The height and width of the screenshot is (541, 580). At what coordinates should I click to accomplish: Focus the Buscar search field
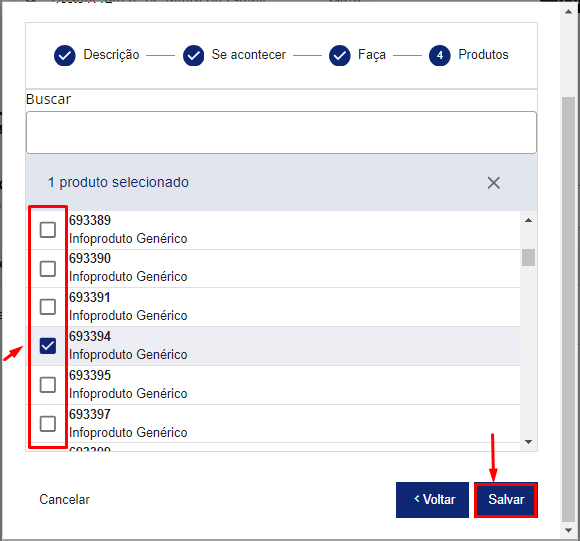pyautogui.click(x=281, y=132)
